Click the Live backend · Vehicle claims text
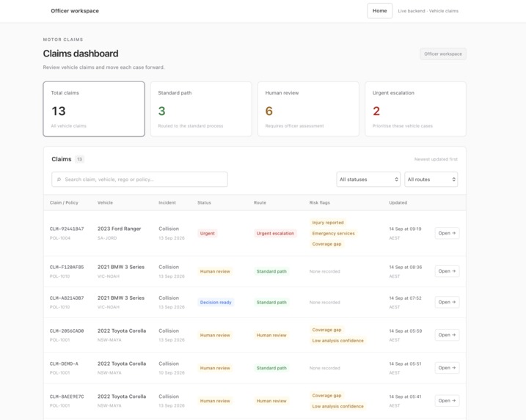526x420 pixels. click(x=428, y=11)
